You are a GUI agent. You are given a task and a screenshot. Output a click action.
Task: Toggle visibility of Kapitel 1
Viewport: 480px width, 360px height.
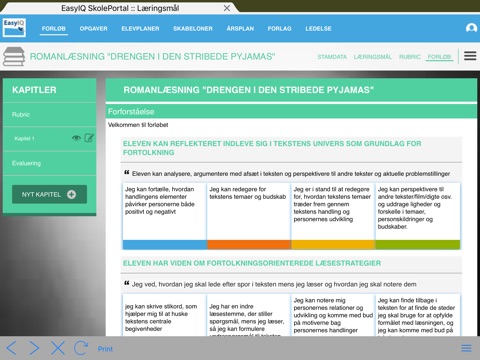76,138
